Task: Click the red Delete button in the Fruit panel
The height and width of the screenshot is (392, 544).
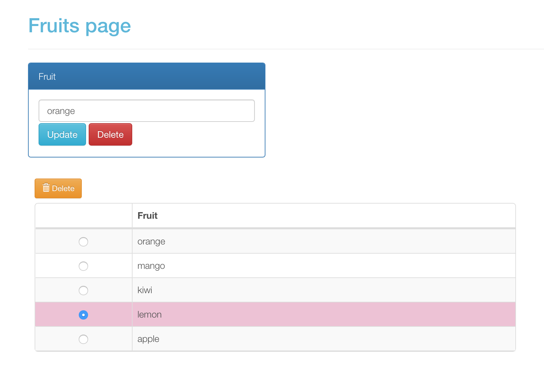Action: [110, 134]
